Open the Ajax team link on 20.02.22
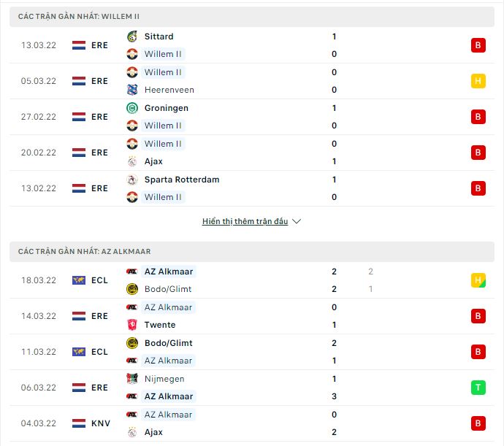 coord(153,161)
